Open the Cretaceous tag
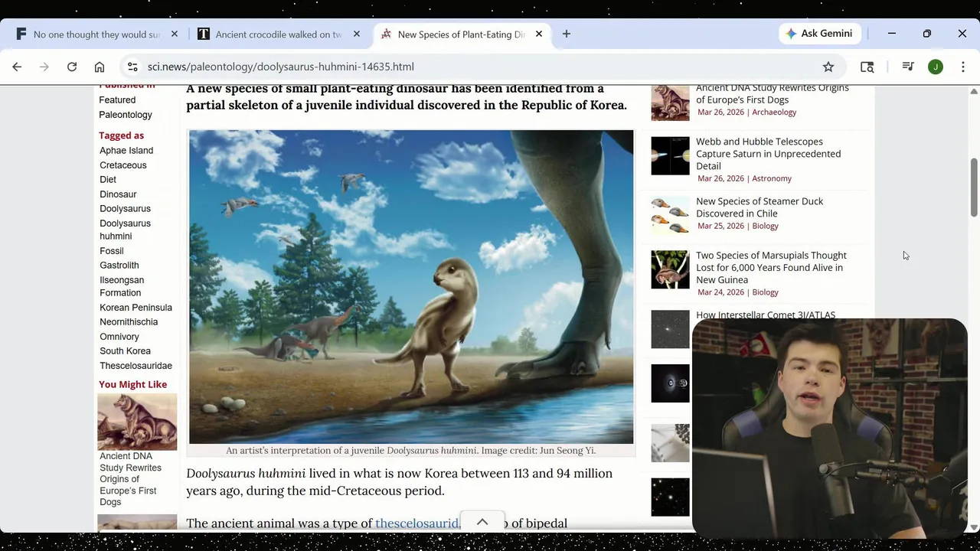 coord(123,165)
